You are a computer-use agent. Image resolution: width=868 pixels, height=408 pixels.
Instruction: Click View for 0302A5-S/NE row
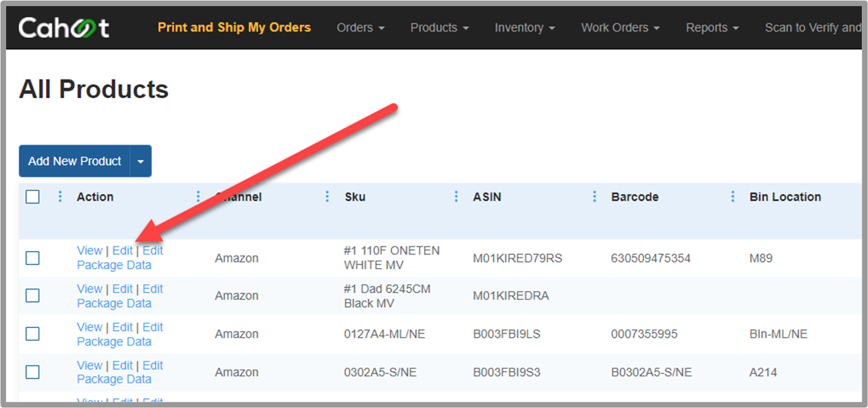tap(89, 366)
